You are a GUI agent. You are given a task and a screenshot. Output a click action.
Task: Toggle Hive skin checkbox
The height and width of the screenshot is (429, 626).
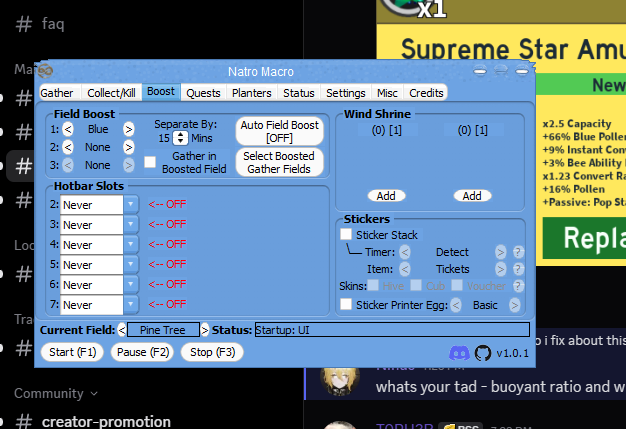click(x=373, y=285)
